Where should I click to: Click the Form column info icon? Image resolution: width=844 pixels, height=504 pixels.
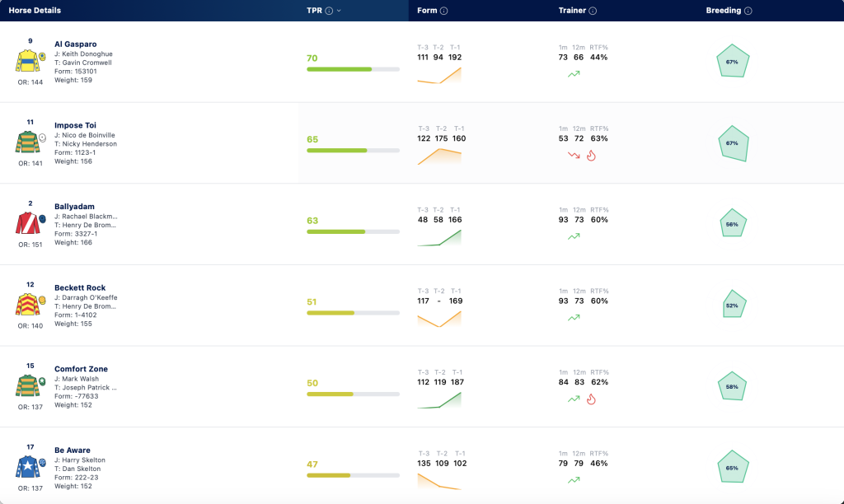443,11
